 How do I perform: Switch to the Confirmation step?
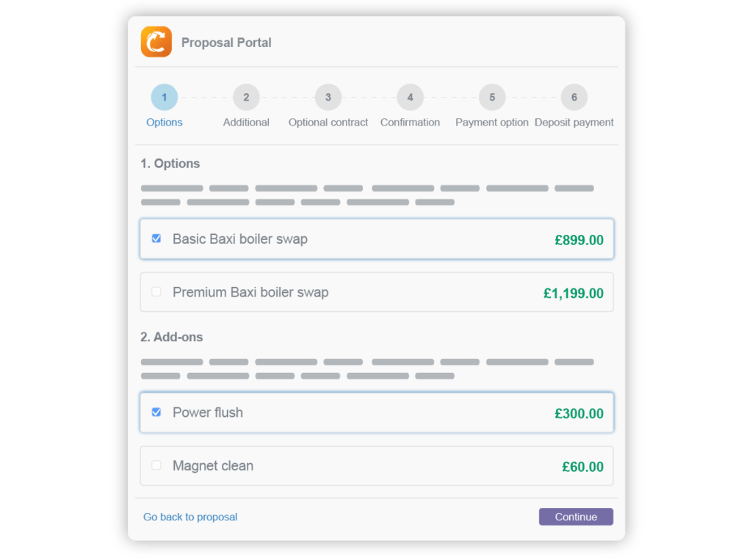[x=410, y=122]
